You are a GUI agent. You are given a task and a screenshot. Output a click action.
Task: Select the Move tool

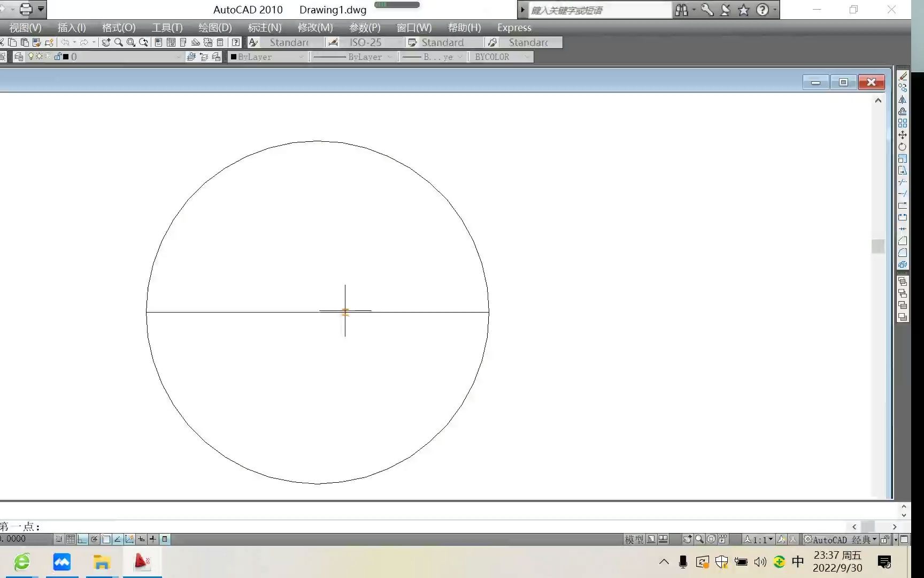903,135
